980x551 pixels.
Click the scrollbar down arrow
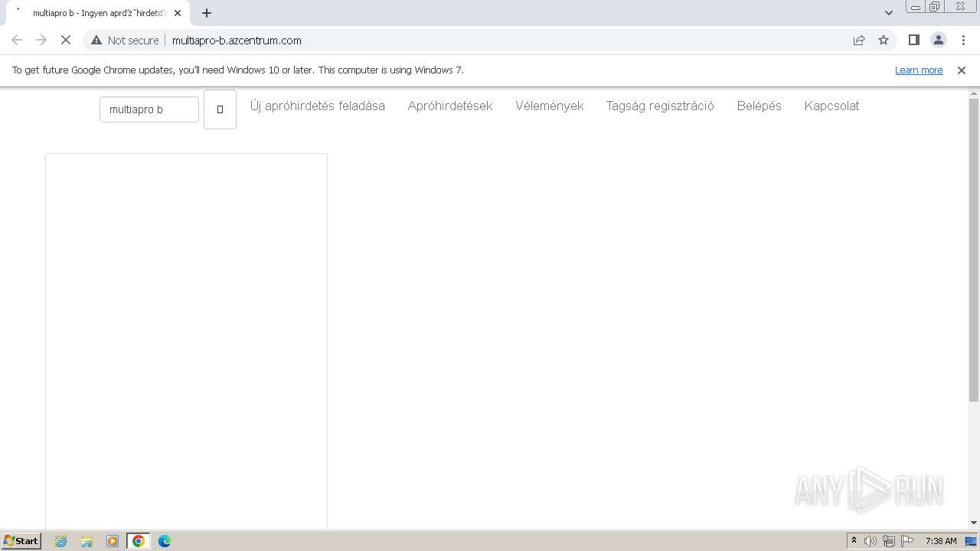coord(974,523)
